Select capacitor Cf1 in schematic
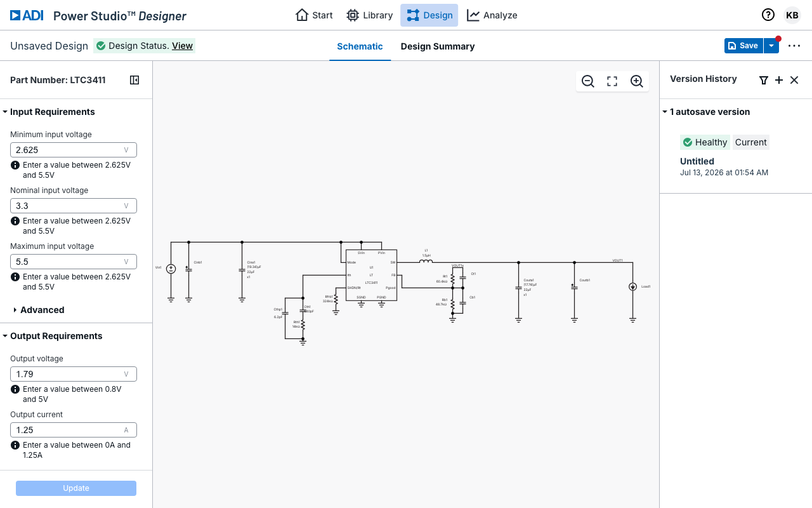Image resolution: width=812 pixels, height=508 pixels. click(x=462, y=277)
